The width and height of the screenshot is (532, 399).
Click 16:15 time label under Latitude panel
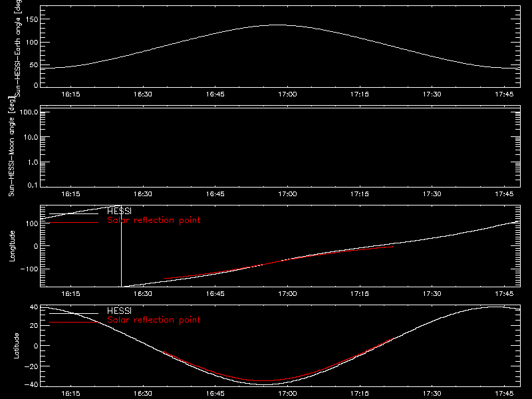point(70,394)
